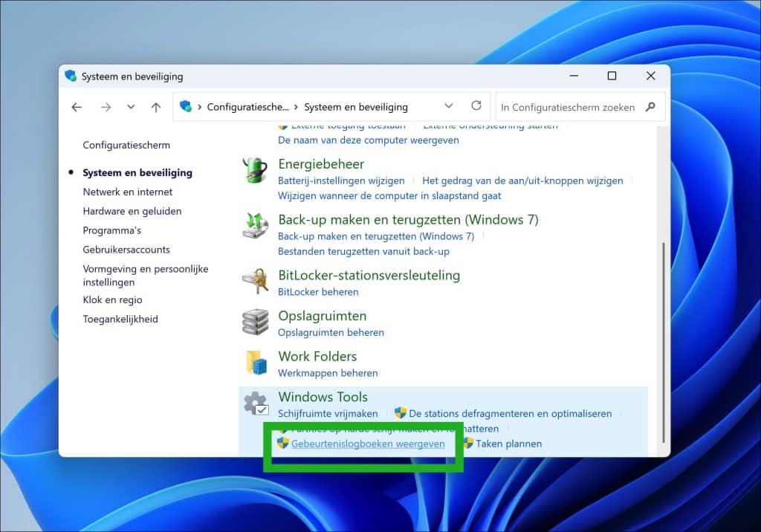Open Taken plannen link

click(508, 444)
